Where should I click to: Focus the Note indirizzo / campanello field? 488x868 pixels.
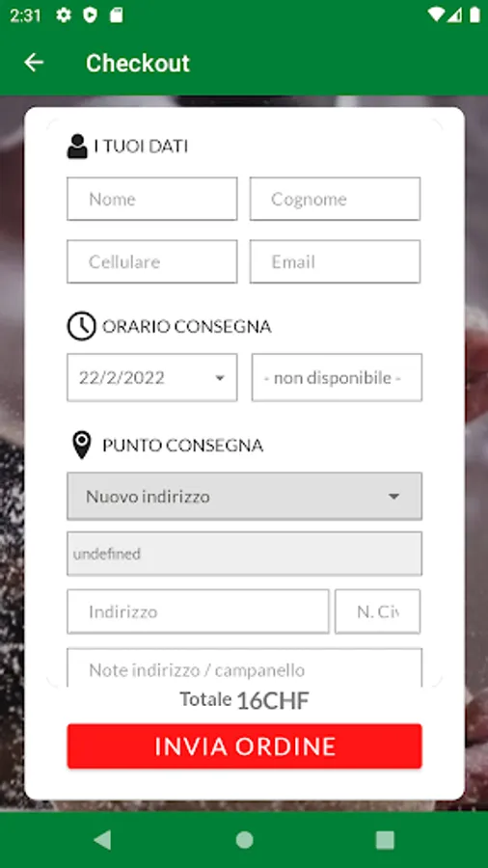coord(245,668)
